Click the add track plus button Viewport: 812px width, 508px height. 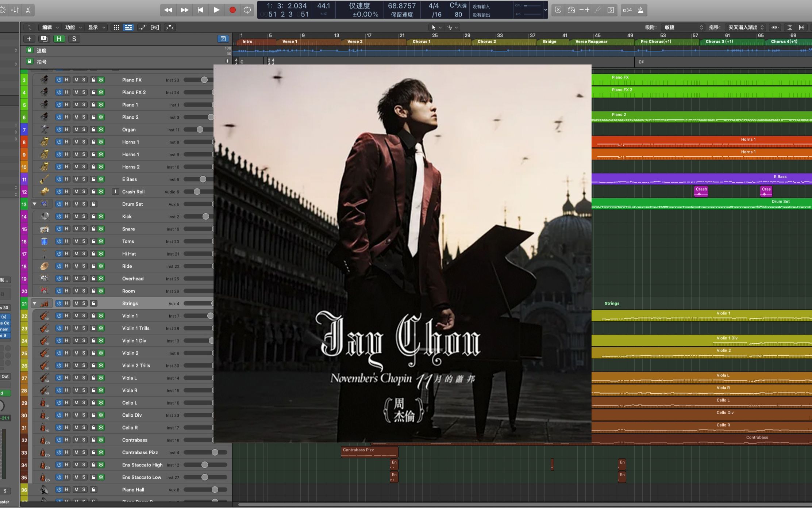click(x=30, y=39)
